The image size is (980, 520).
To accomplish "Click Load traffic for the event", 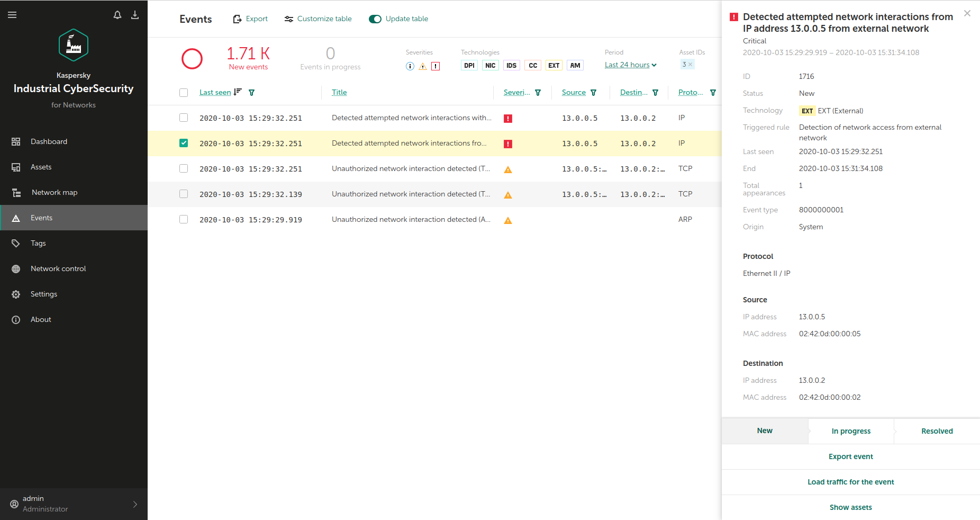I will [850, 482].
